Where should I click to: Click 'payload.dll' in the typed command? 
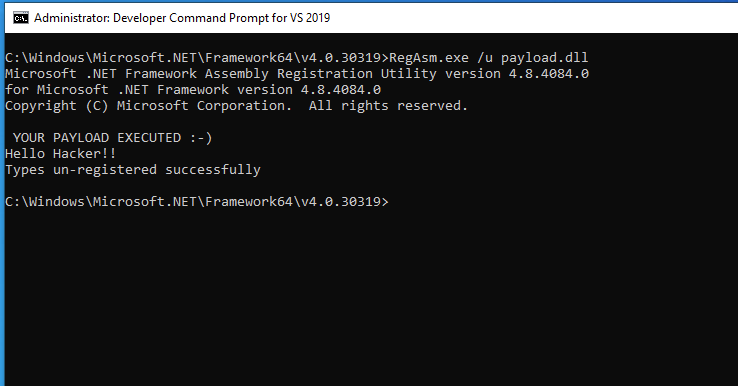point(545,58)
